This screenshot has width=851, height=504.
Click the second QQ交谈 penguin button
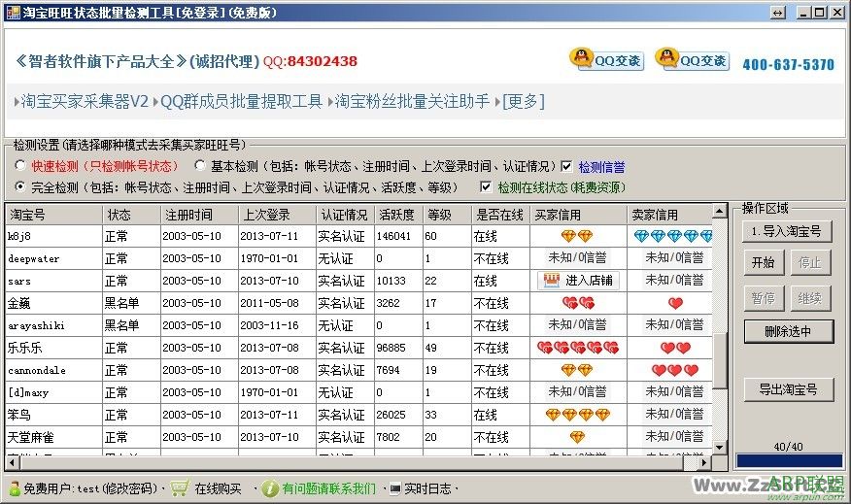(692, 59)
